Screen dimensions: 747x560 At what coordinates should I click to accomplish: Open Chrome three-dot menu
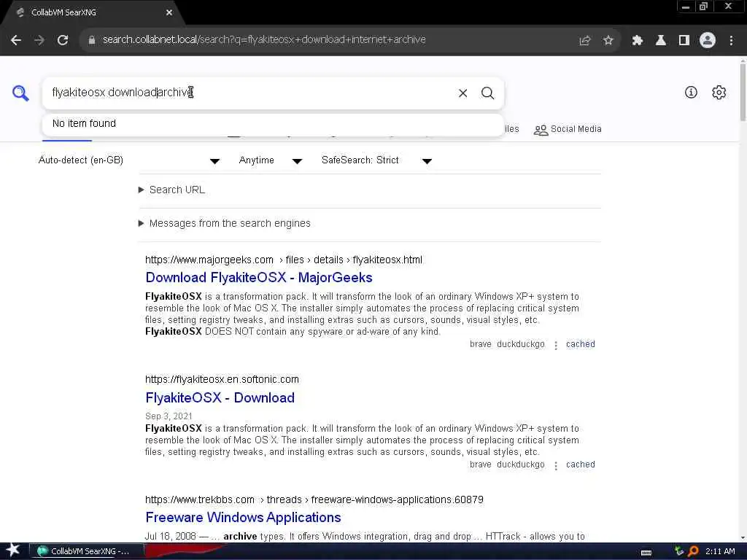(731, 41)
